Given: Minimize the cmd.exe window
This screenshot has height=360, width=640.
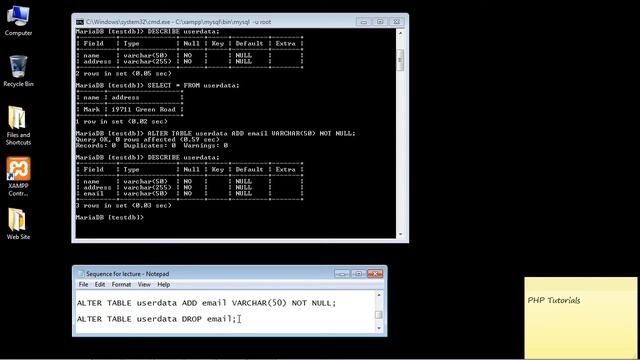Looking at the screenshot, I should 364,22.
